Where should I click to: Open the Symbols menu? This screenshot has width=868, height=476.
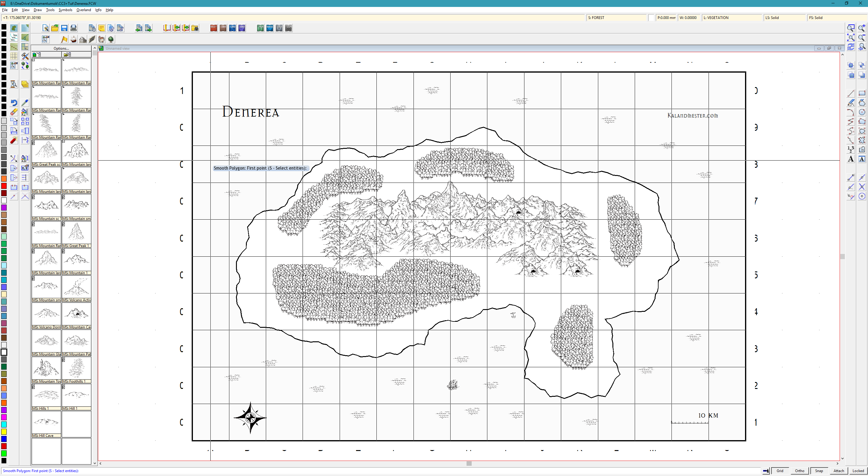65,10
